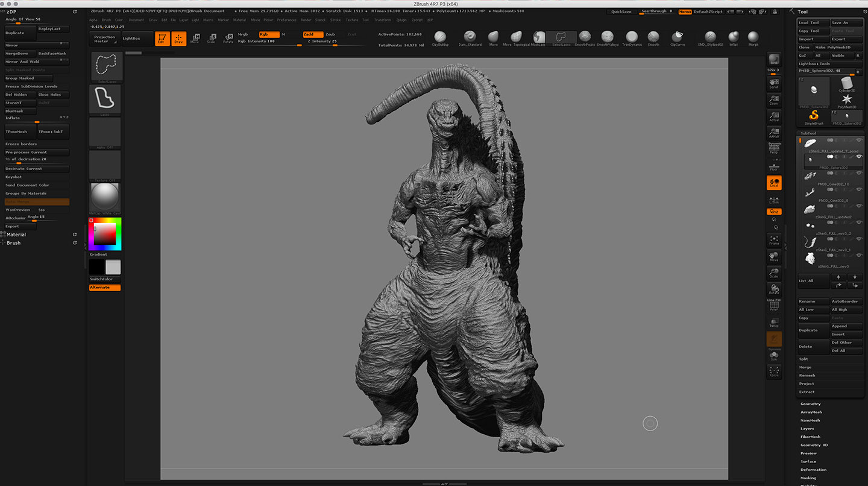This screenshot has height=486, width=868.
Task: Click the QuickSave button
Action: click(x=621, y=11)
